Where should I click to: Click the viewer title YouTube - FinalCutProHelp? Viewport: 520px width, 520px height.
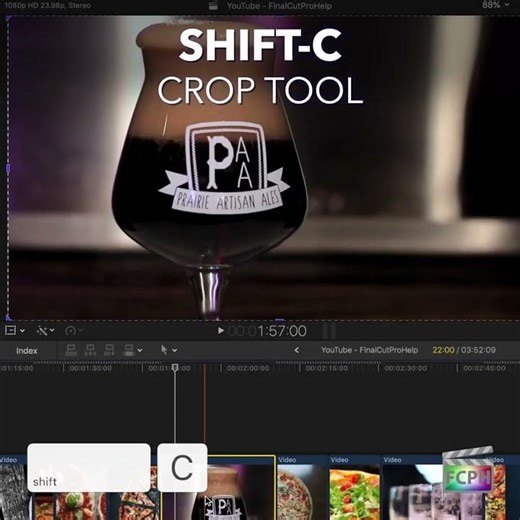pos(279,6)
